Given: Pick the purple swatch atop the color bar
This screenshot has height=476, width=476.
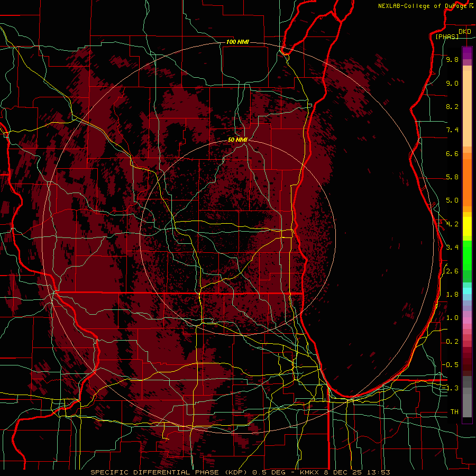Looking at the screenshot, I should [x=467, y=53].
